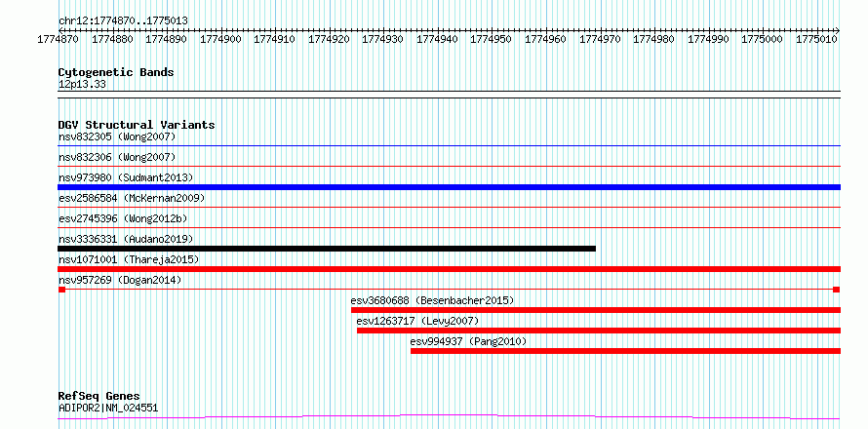Click the thin red nsv832306 line
This screenshot has height=429, width=868.
point(449,166)
